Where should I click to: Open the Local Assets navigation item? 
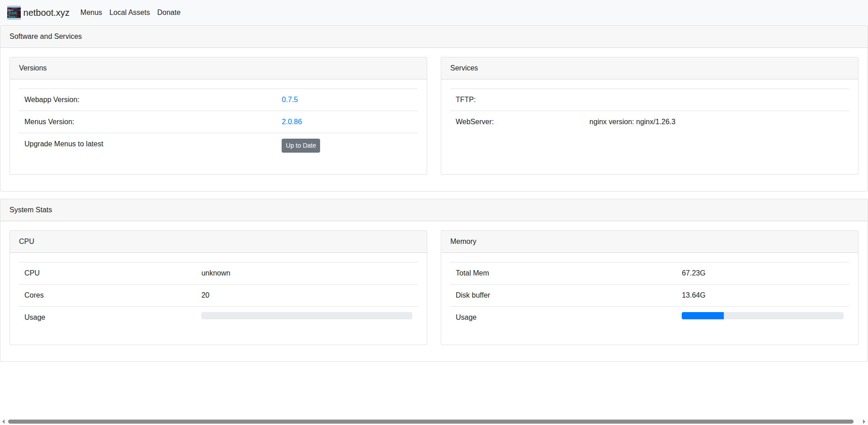[x=129, y=13]
